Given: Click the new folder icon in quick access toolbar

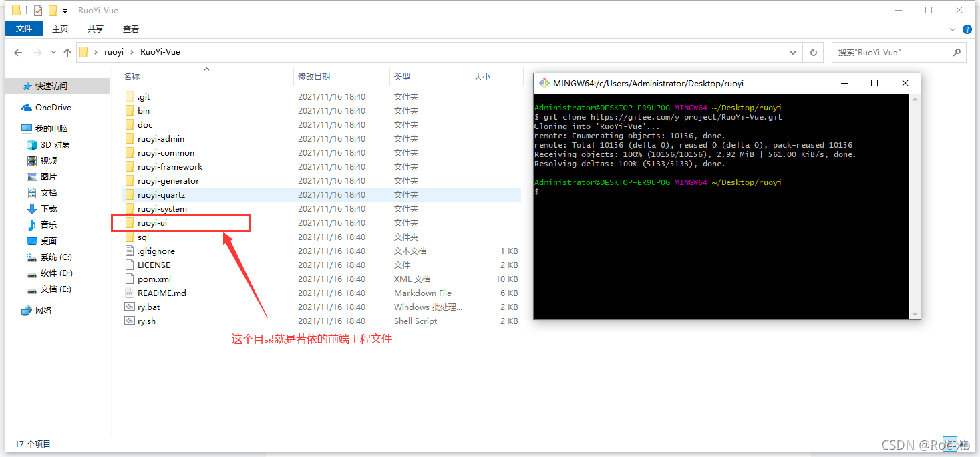Looking at the screenshot, I should (53, 11).
